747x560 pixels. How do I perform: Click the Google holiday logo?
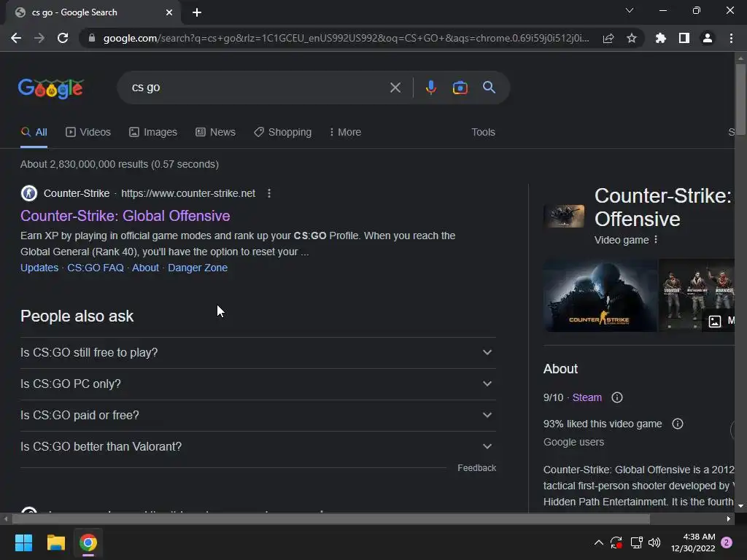click(51, 88)
